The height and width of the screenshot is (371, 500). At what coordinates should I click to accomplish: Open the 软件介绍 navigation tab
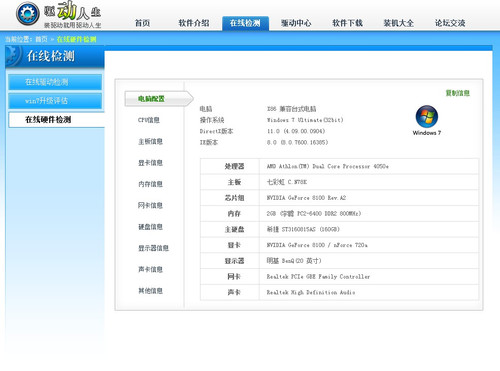[194, 23]
